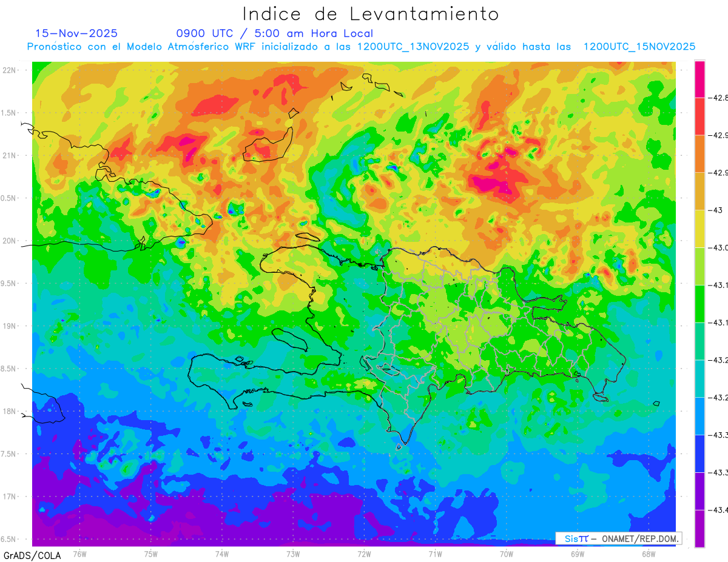Pick the golden amber legend swatch
Viewport: 728px width, 562px height.
coord(699,191)
